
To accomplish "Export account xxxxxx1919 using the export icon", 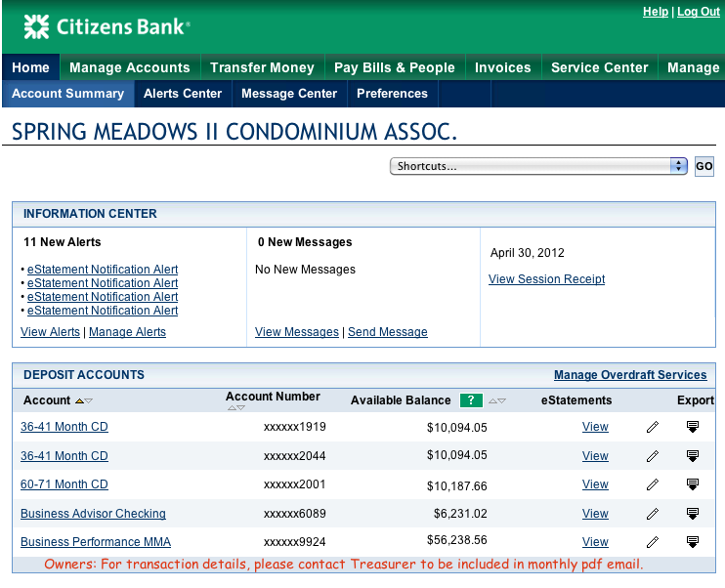I will coord(692,427).
